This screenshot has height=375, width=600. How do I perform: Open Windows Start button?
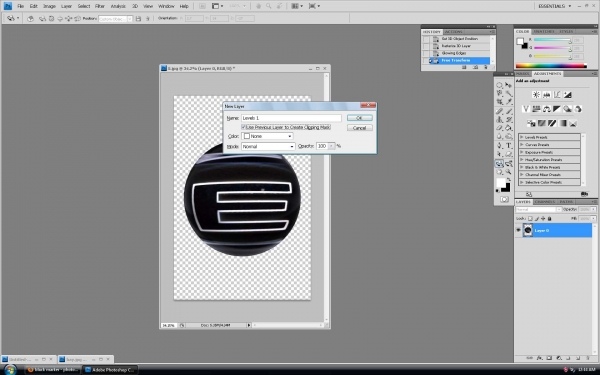[10, 370]
